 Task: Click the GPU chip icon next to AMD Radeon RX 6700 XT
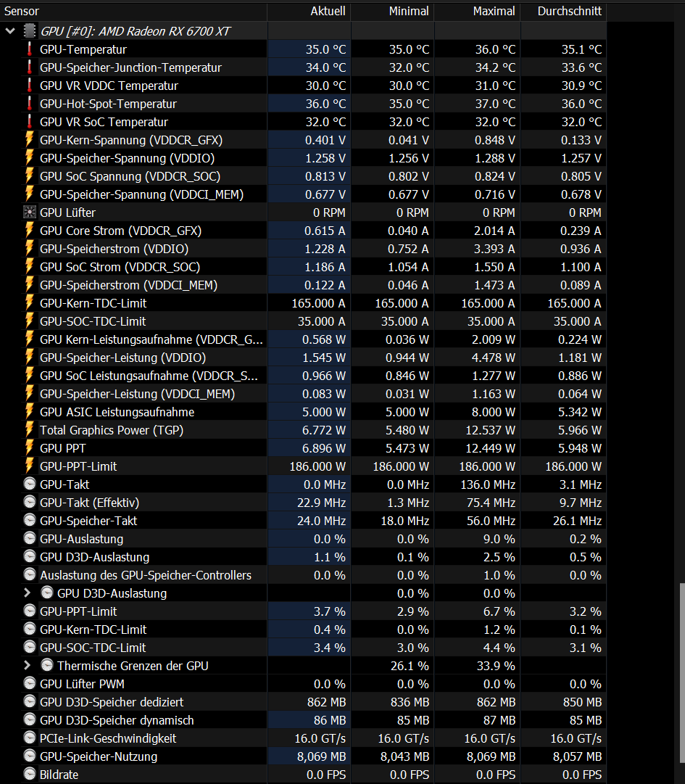point(30,31)
